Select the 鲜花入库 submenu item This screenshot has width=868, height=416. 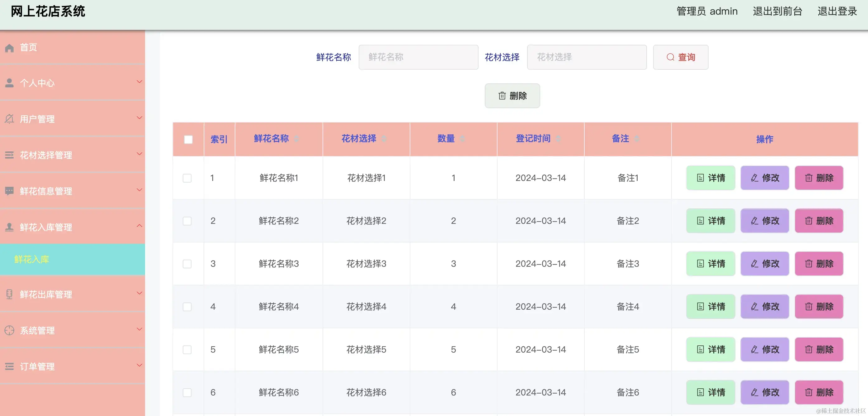[x=32, y=259]
